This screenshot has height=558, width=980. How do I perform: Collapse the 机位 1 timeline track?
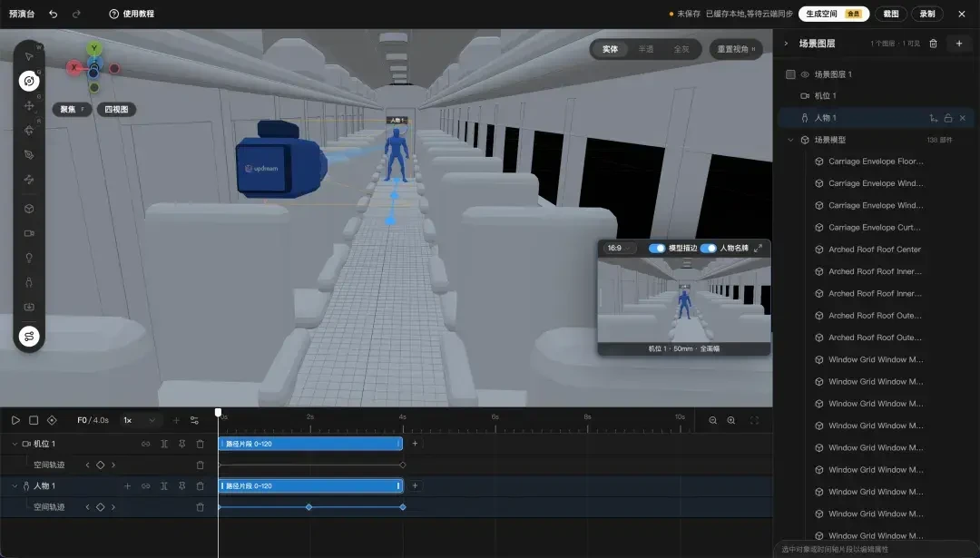[x=15, y=444]
